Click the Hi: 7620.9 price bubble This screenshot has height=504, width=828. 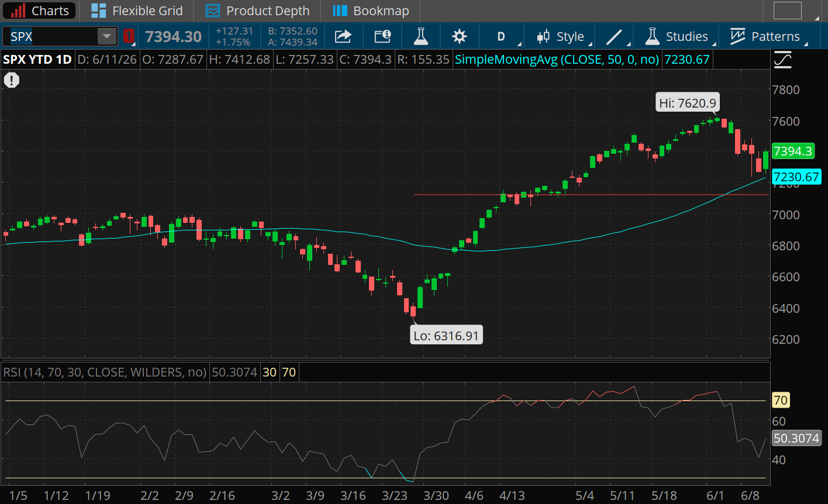pyautogui.click(x=687, y=103)
